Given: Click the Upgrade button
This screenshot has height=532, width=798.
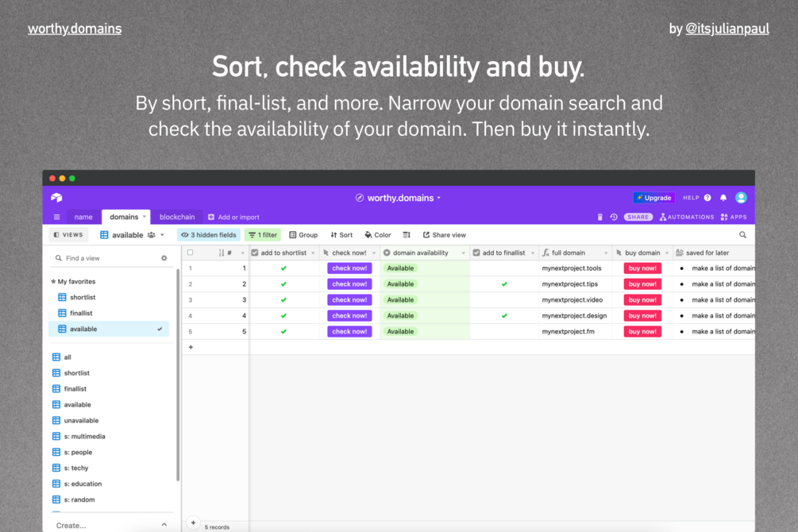Looking at the screenshot, I should tap(654, 198).
